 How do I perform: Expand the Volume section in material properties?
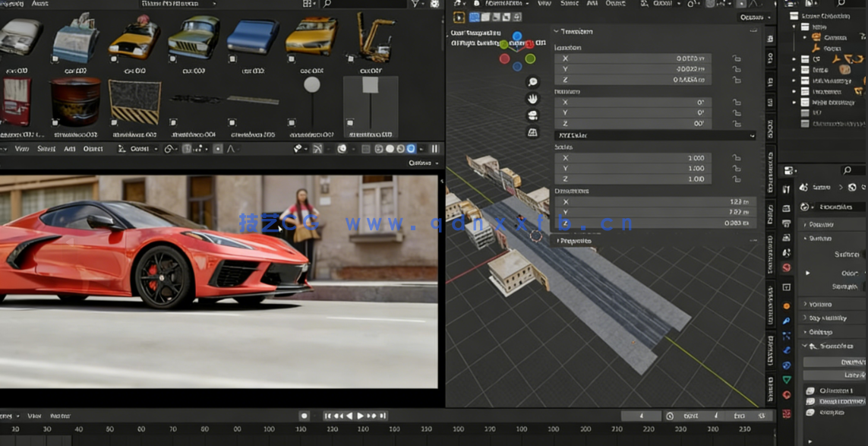(822, 305)
